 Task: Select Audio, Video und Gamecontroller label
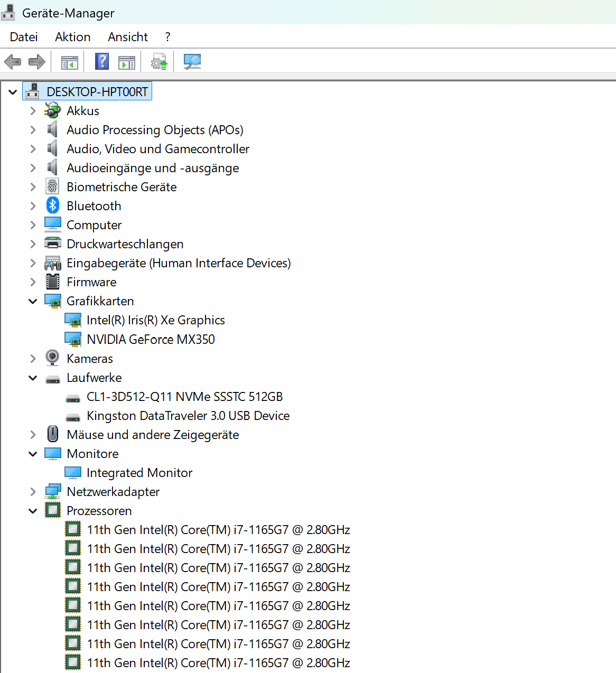click(x=158, y=149)
